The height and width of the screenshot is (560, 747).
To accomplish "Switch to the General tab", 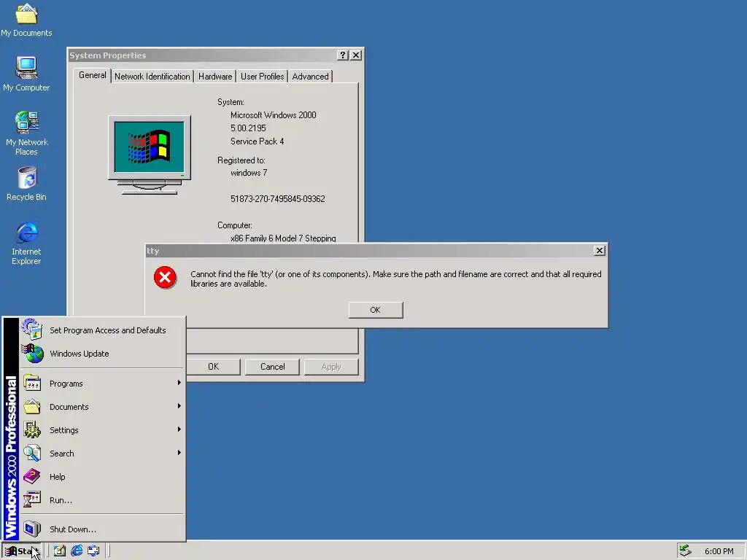I will [x=93, y=75].
